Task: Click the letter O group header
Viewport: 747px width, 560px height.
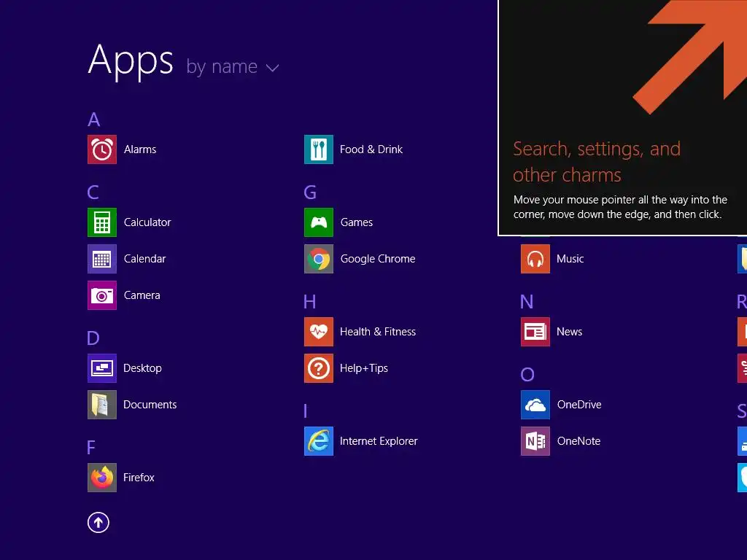Action: click(527, 375)
